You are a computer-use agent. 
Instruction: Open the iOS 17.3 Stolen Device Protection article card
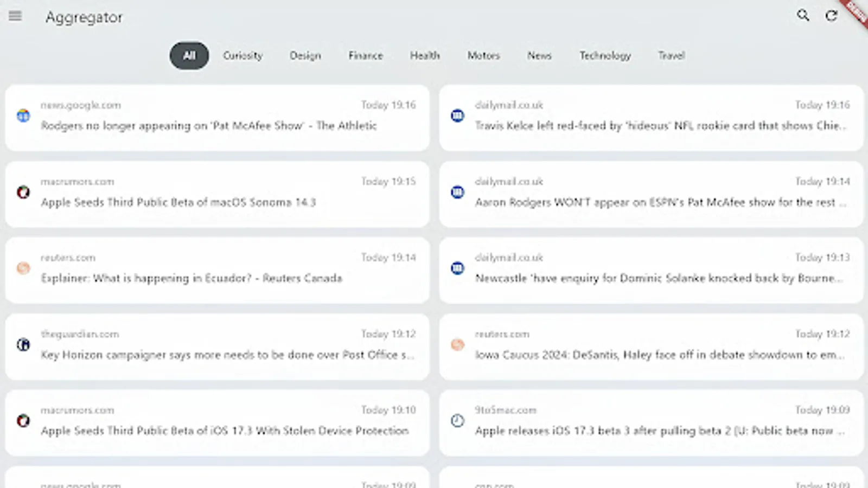[217, 423]
